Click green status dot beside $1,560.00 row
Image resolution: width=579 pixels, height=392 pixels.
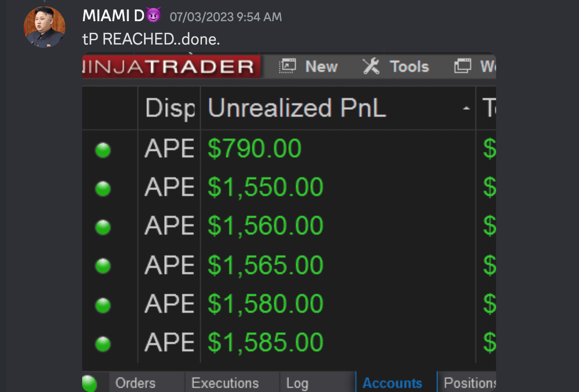103,227
